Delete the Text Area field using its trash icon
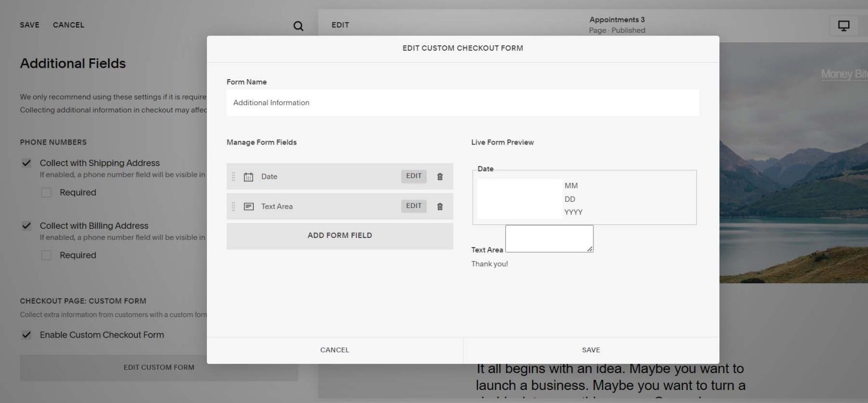868x403 pixels. coord(440,206)
